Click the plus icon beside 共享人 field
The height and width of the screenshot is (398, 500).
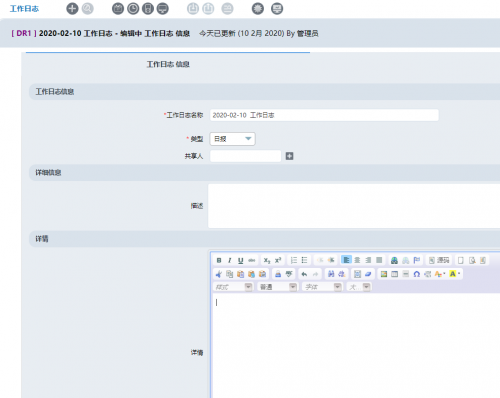[289, 156]
